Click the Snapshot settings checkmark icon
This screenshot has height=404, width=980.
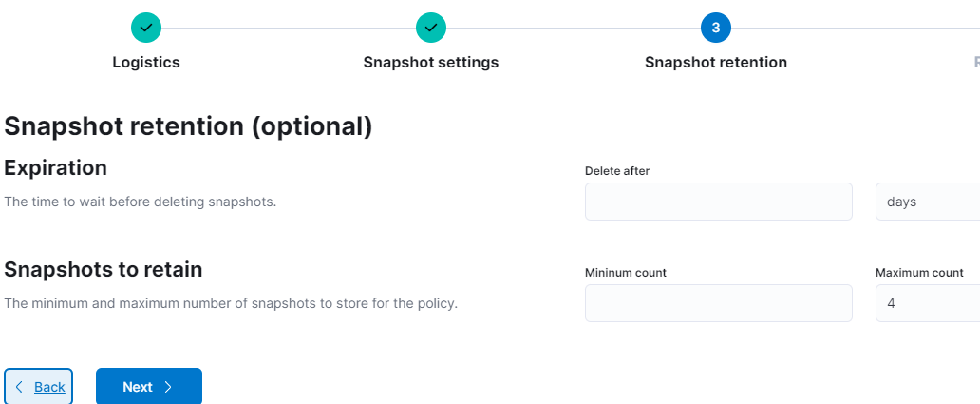431,28
